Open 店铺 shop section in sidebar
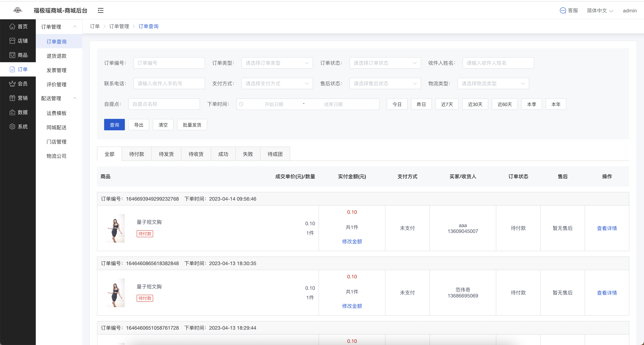The image size is (644, 345). pyautogui.click(x=18, y=41)
